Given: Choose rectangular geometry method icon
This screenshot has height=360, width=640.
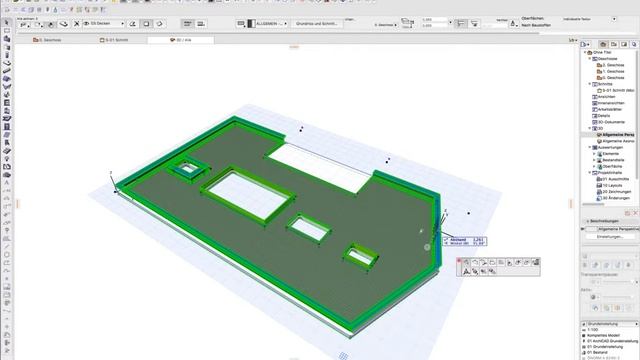Looking at the screenshot, I should click(x=146, y=24).
